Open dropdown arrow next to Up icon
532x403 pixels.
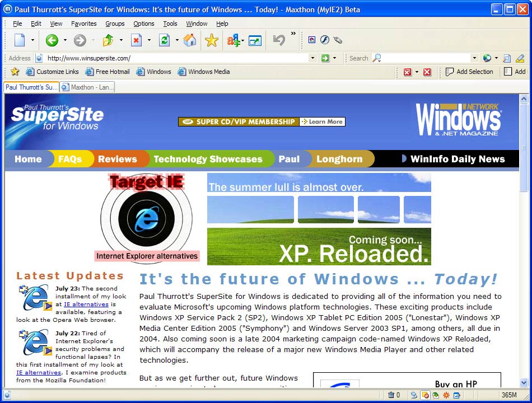(121, 40)
